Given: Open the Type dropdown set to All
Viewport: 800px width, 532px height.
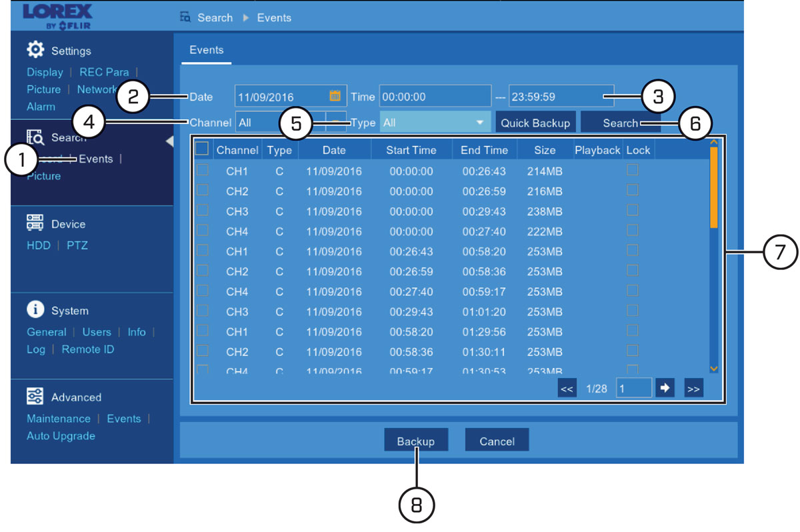Looking at the screenshot, I should coord(435,123).
